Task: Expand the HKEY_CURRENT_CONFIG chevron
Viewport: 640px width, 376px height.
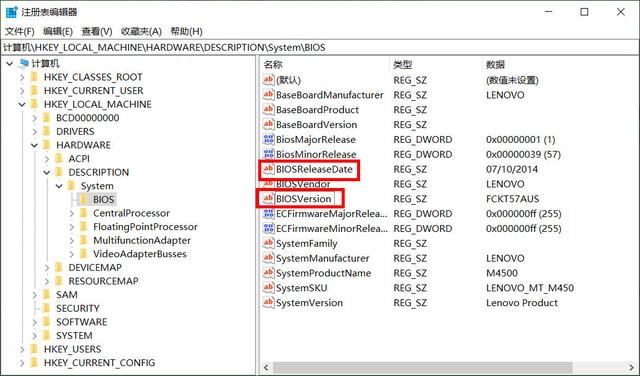Action: pos(22,363)
